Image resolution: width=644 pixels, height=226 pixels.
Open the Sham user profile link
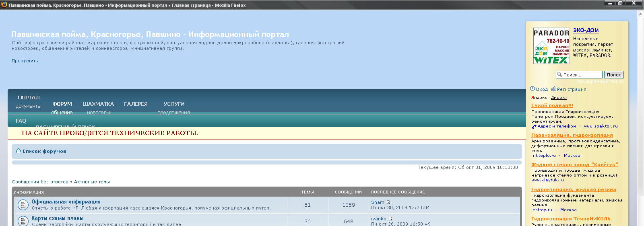click(378, 202)
